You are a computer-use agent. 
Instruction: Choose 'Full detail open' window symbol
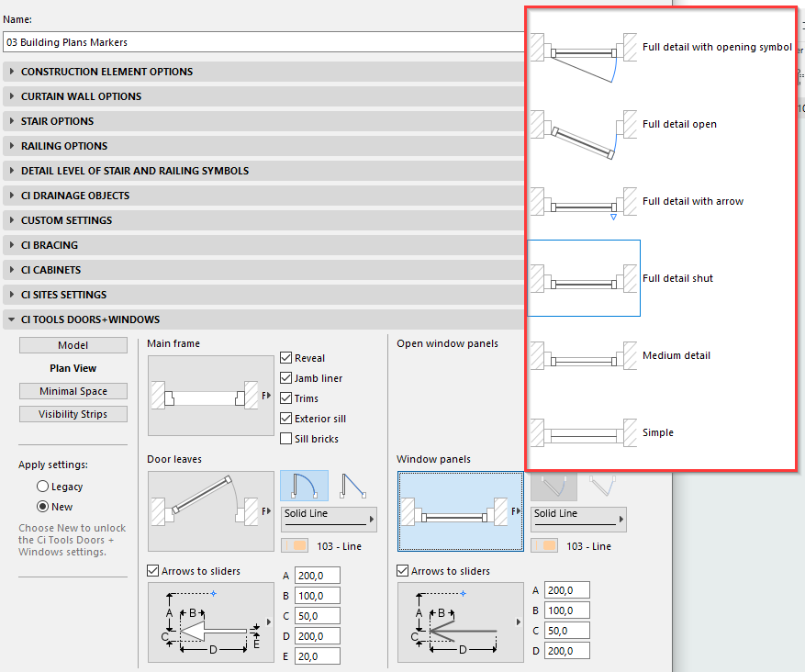(x=584, y=125)
